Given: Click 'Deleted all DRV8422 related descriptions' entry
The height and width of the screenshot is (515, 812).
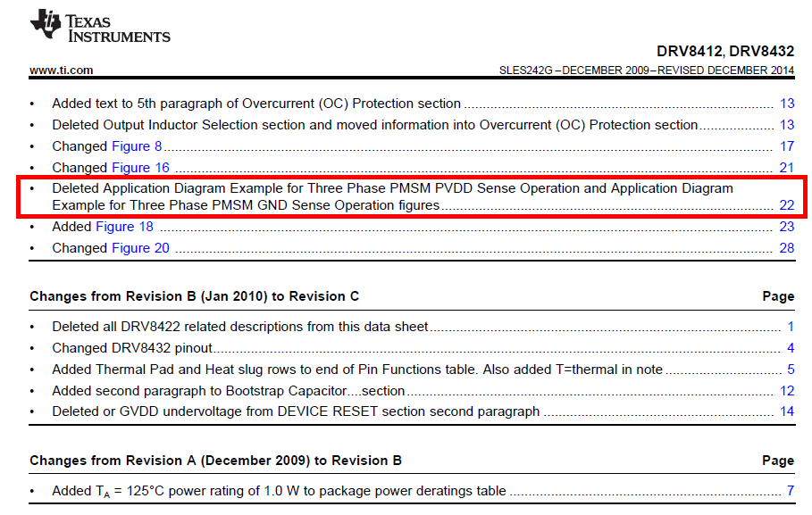Looking at the screenshot, I should tap(239, 327).
